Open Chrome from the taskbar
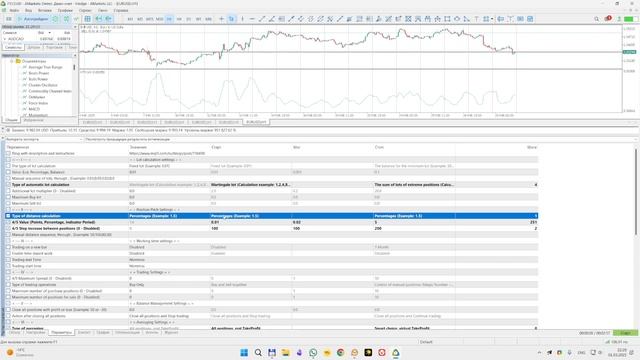The width and height of the screenshot is (640, 360). click(x=340, y=352)
